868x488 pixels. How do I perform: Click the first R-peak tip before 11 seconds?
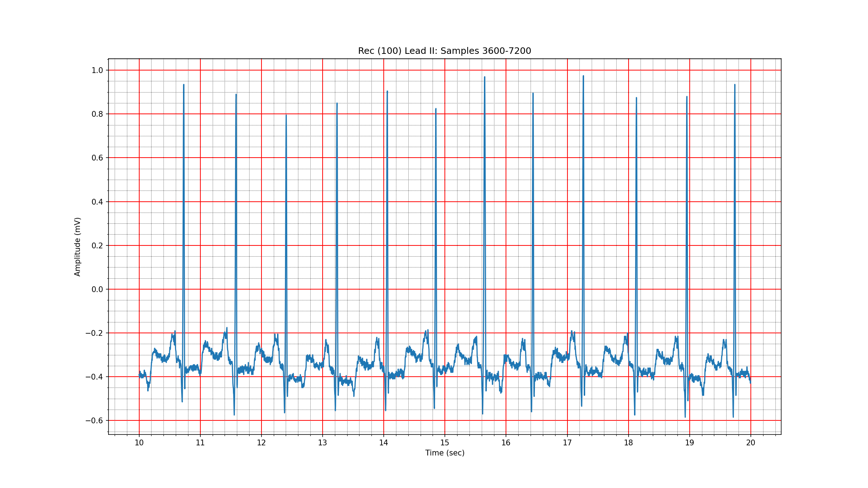click(x=184, y=85)
